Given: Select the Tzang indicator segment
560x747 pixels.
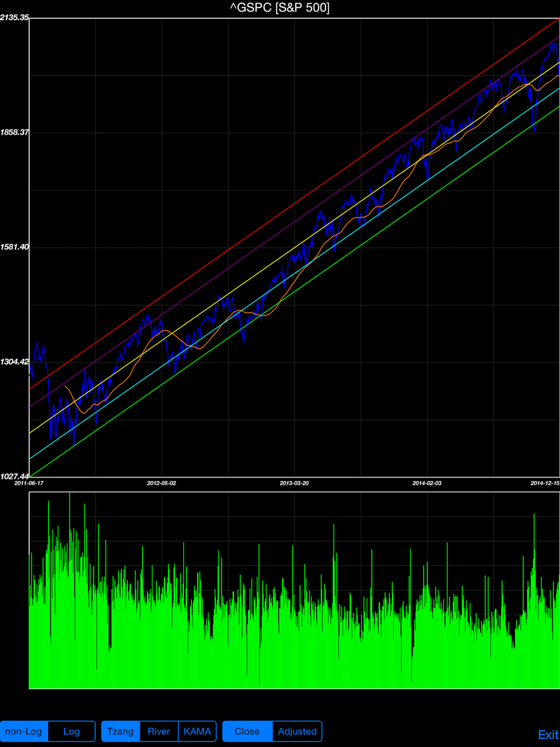Looking at the screenshot, I should pos(120,731).
